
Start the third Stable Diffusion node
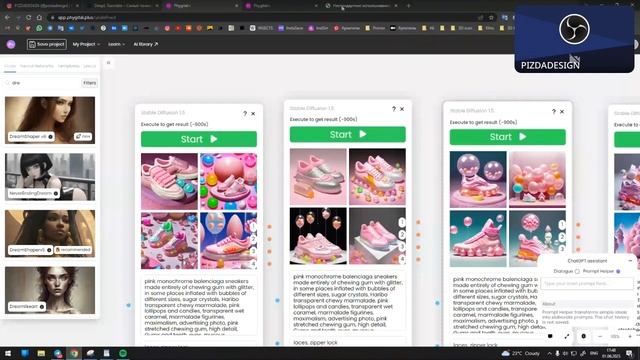pyautogui.click(x=508, y=137)
